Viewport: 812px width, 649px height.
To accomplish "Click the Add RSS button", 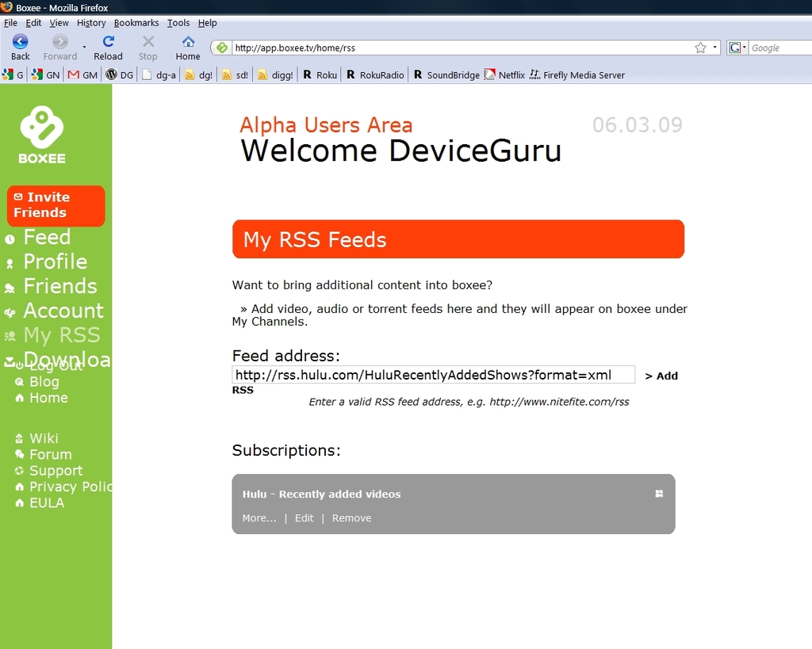I will click(x=661, y=376).
